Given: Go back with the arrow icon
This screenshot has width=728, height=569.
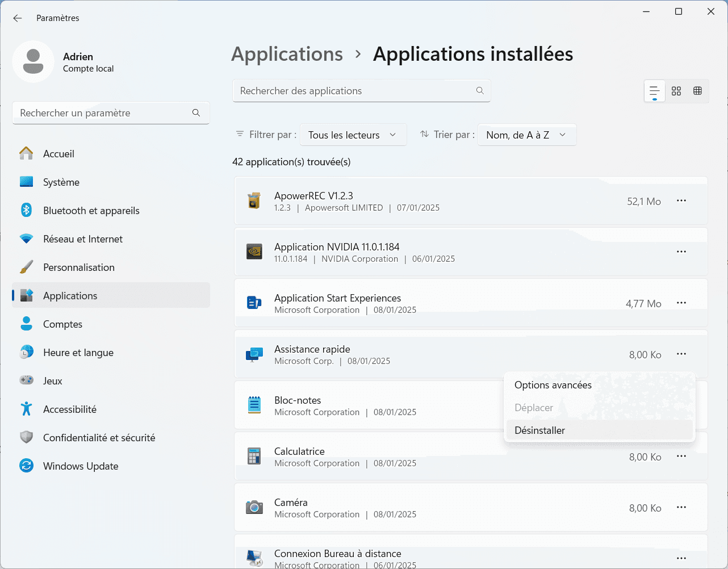Looking at the screenshot, I should point(18,18).
